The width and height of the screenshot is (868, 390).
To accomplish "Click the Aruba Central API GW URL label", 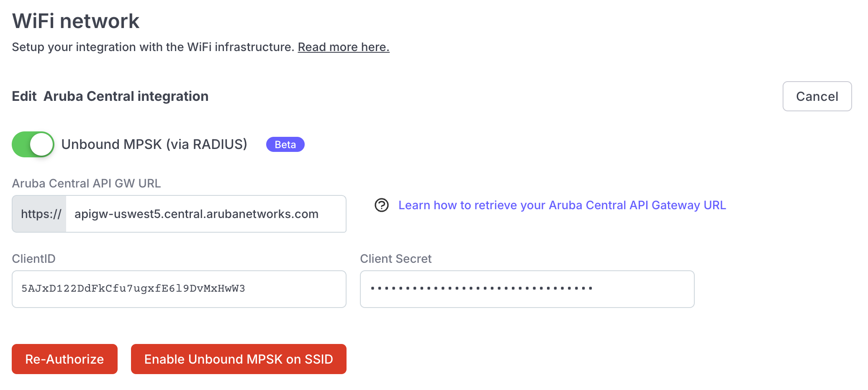I will click(86, 183).
